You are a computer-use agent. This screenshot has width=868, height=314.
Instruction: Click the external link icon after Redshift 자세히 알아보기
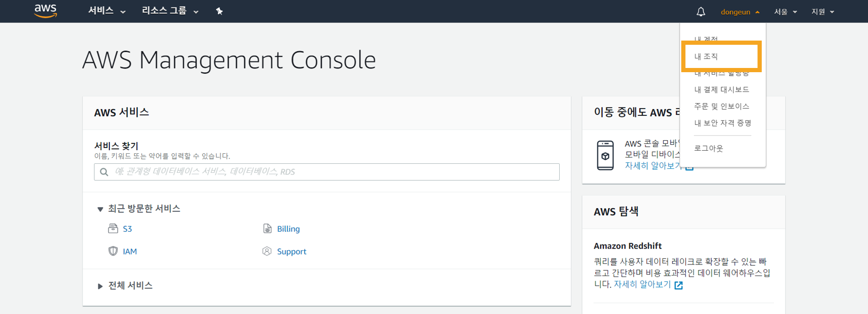pyautogui.click(x=679, y=285)
